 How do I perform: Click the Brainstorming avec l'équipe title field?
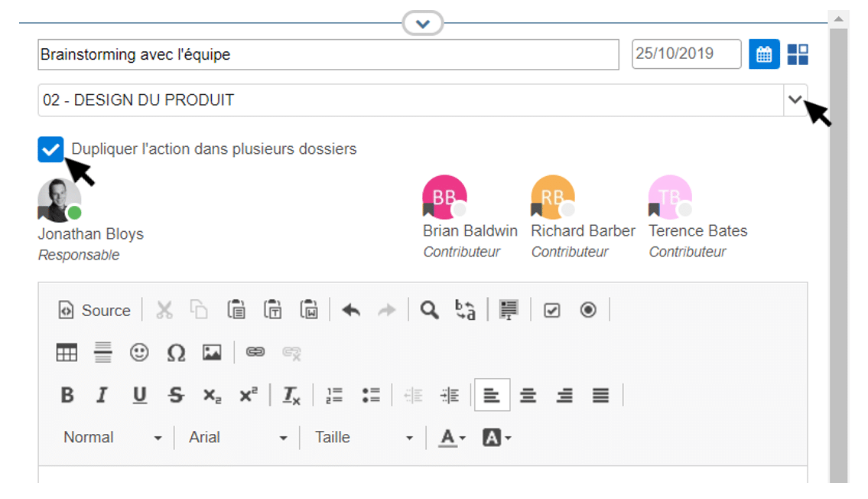327,55
